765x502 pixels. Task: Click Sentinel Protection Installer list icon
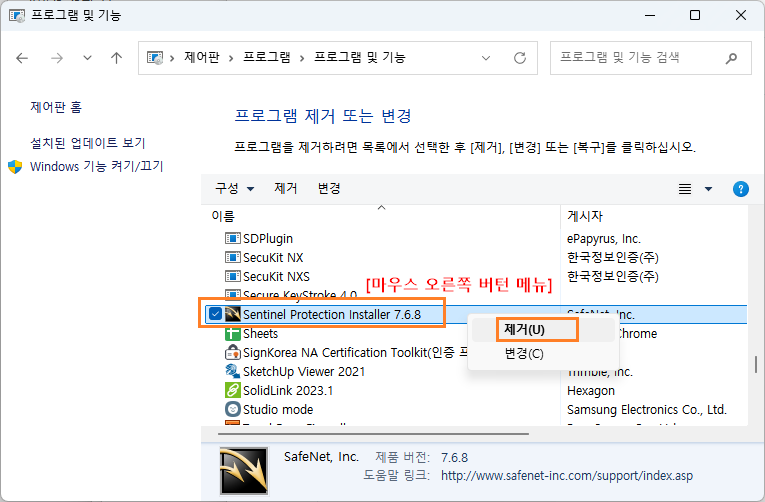click(x=233, y=314)
